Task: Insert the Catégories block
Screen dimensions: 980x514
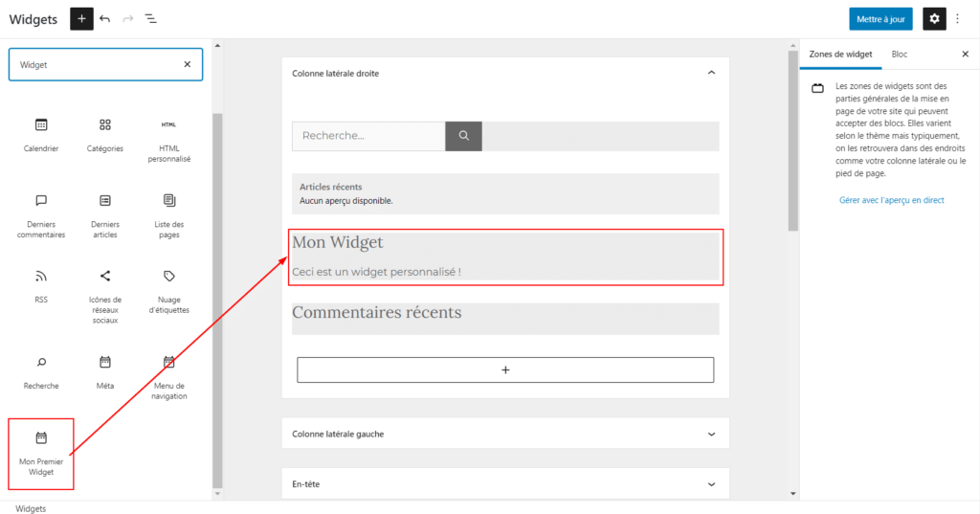Action: tap(105, 135)
